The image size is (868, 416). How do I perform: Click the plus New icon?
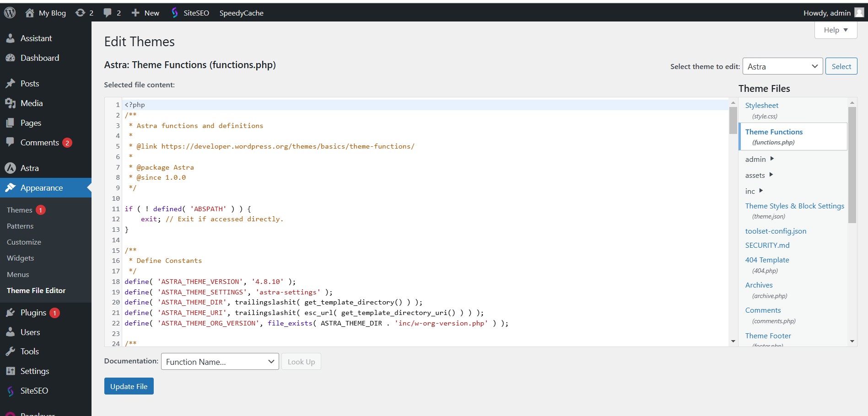click(135, 13)
